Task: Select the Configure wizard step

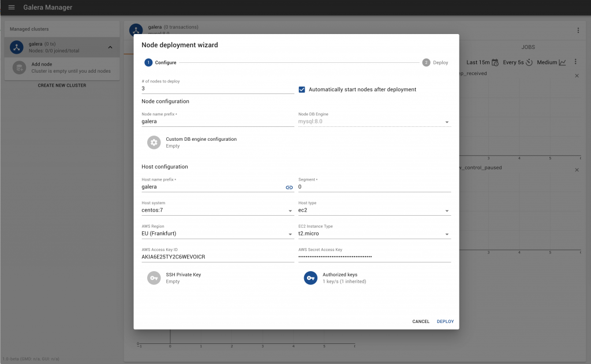Action: [x=160, y=62]
